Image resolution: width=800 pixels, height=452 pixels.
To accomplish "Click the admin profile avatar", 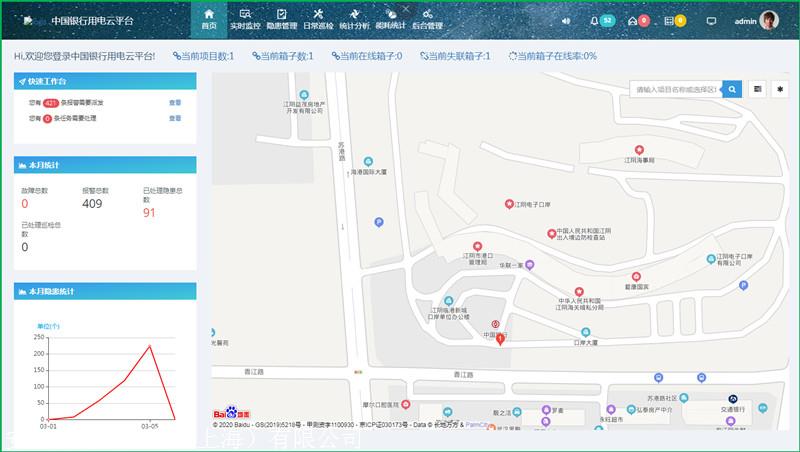I will [768, 20].
